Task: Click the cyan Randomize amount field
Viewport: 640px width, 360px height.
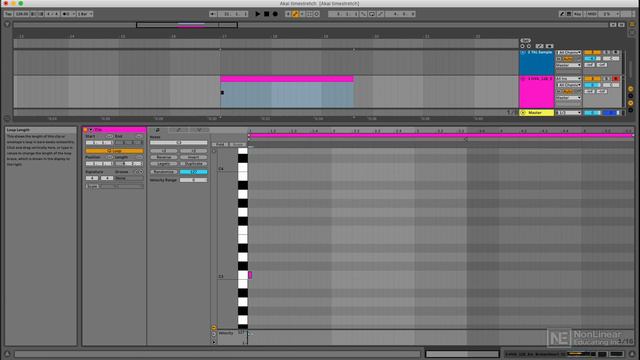Action: 193,172
